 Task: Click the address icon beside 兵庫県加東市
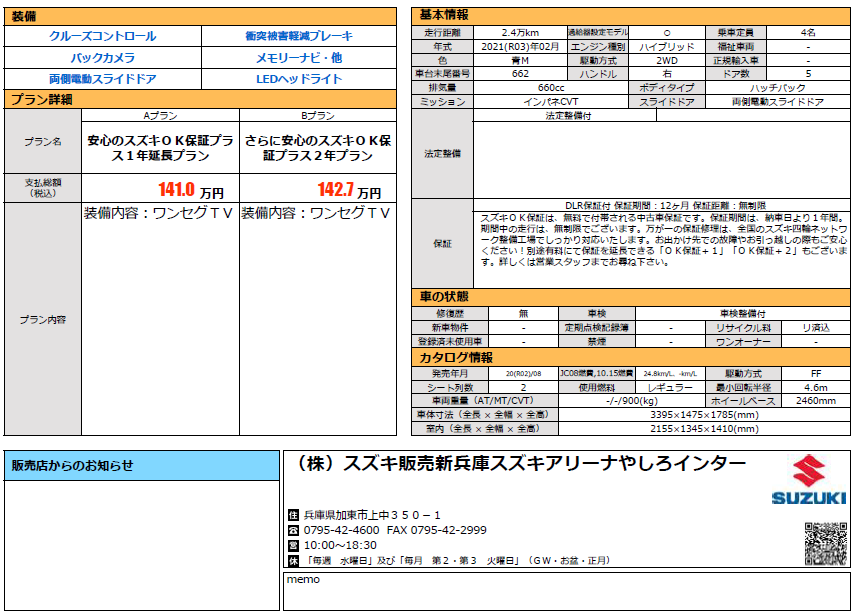click(293, 515)
